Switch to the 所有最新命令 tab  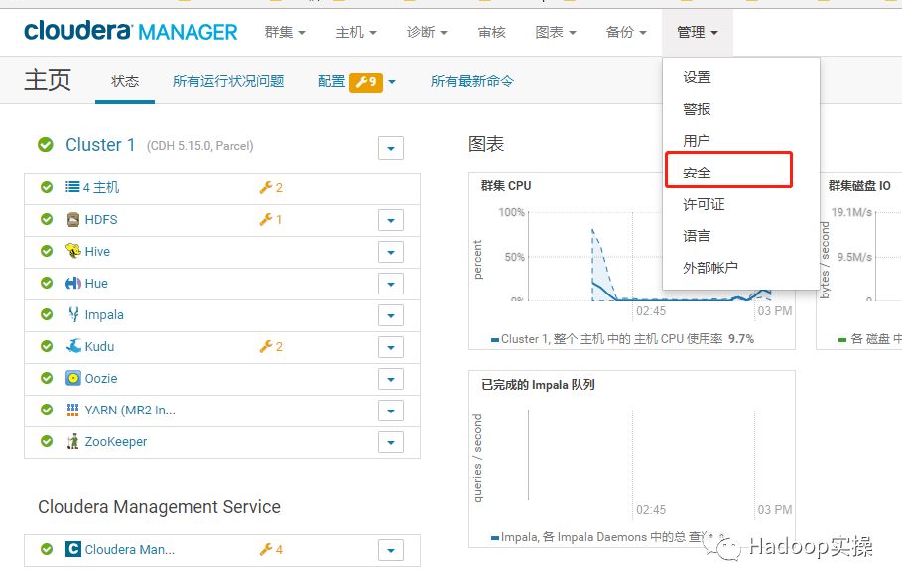[471, 81]
